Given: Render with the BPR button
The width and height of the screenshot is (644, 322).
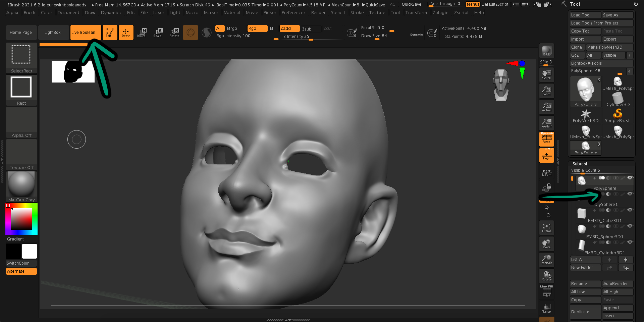Looking at the screenshot, I should point(546,50).
